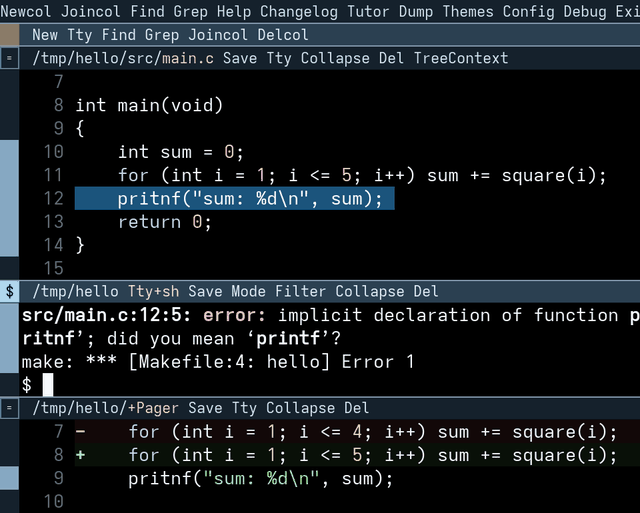Click the /tmp/hello path in shell tag
Screen dimensions: 640x513
click(76, 291)
